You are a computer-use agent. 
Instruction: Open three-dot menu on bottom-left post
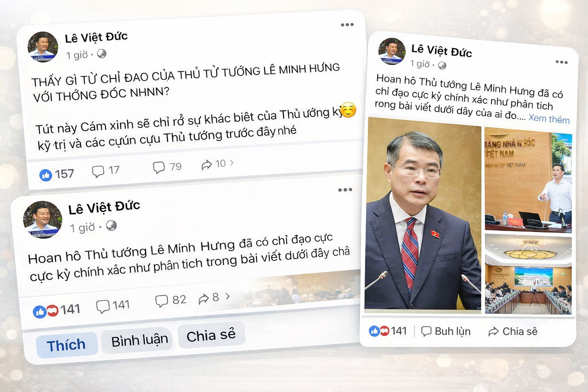[345, 190]
